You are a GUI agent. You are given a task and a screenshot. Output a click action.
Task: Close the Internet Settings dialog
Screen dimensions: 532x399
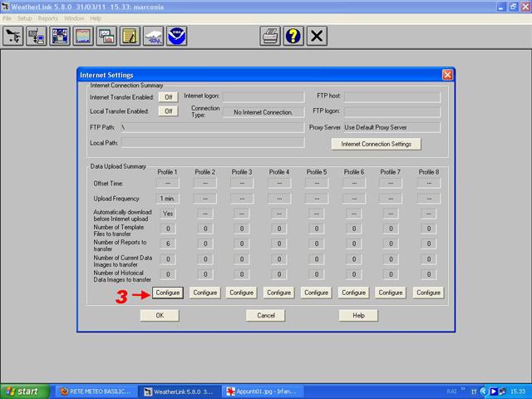(447, 75)
